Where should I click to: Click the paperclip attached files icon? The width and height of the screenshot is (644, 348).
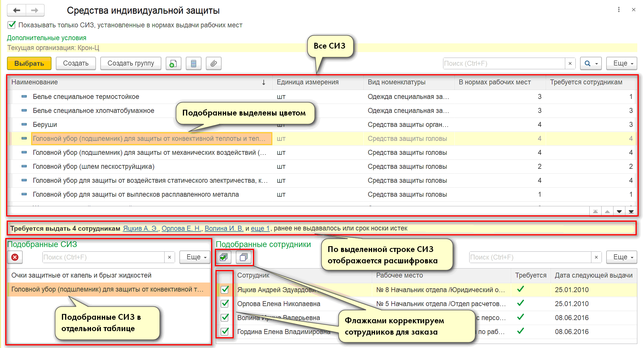[213, 63]
